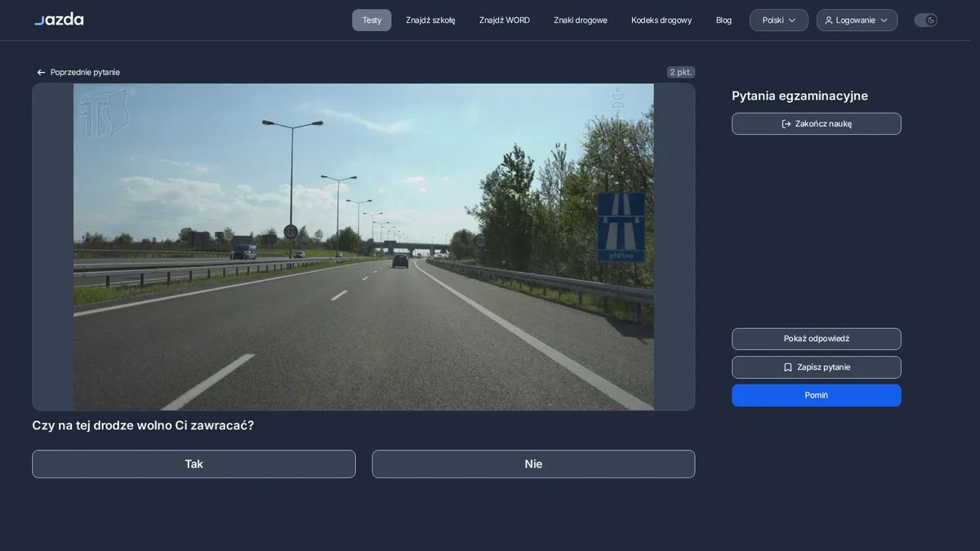
Task: Open the Testy tab
Action: coord(372,20)
